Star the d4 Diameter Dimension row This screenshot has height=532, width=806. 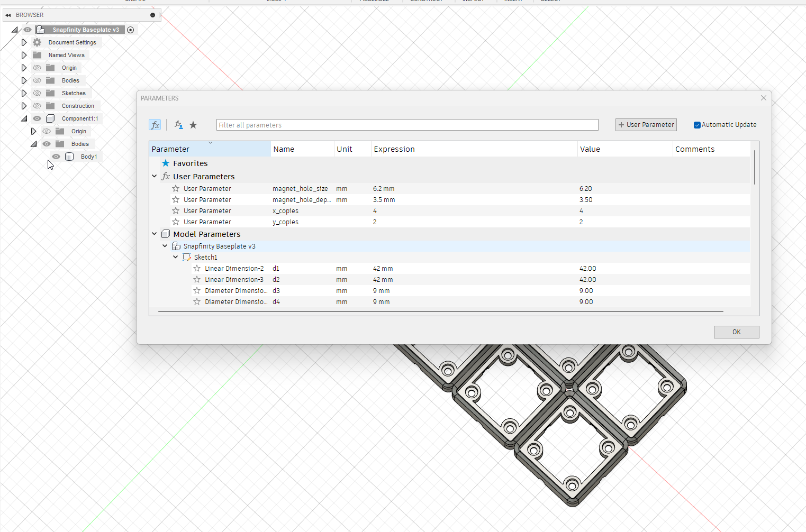[x=197, y=302]
